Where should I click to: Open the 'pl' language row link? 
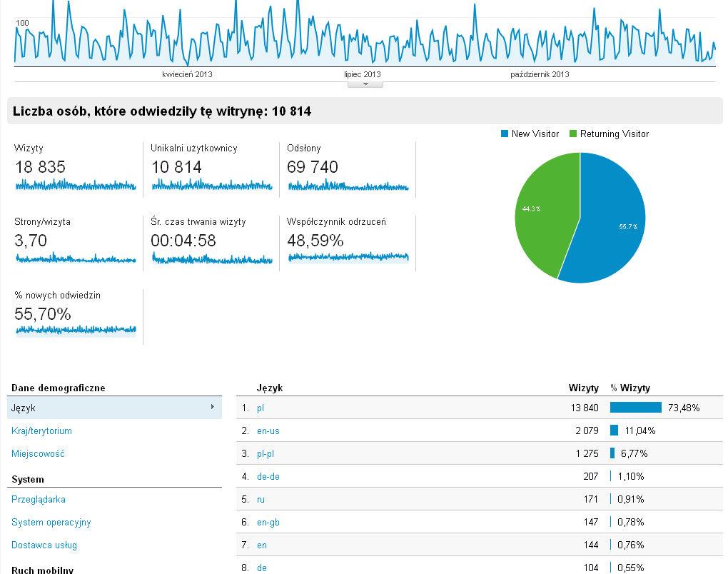click(261, 408)
